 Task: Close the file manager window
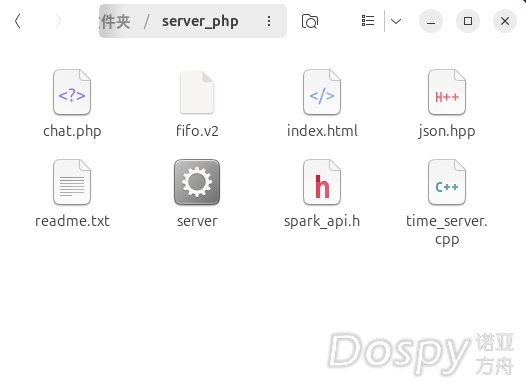505,21
